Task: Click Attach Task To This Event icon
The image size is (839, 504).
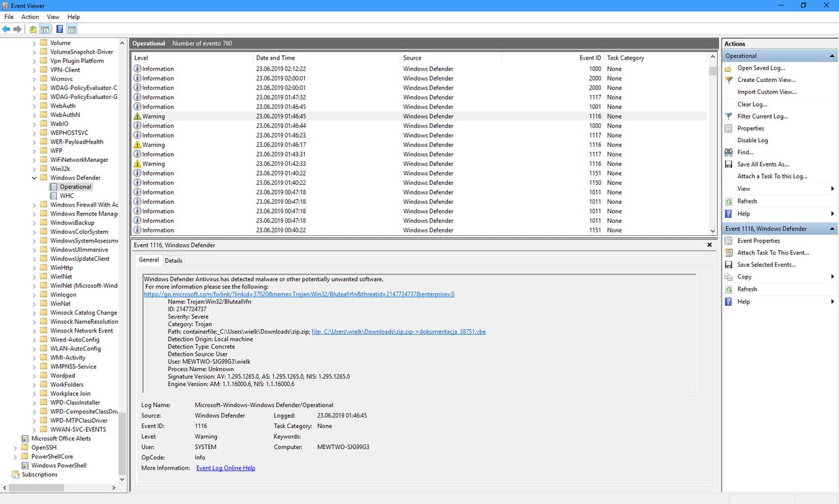Action: [728, 253]
